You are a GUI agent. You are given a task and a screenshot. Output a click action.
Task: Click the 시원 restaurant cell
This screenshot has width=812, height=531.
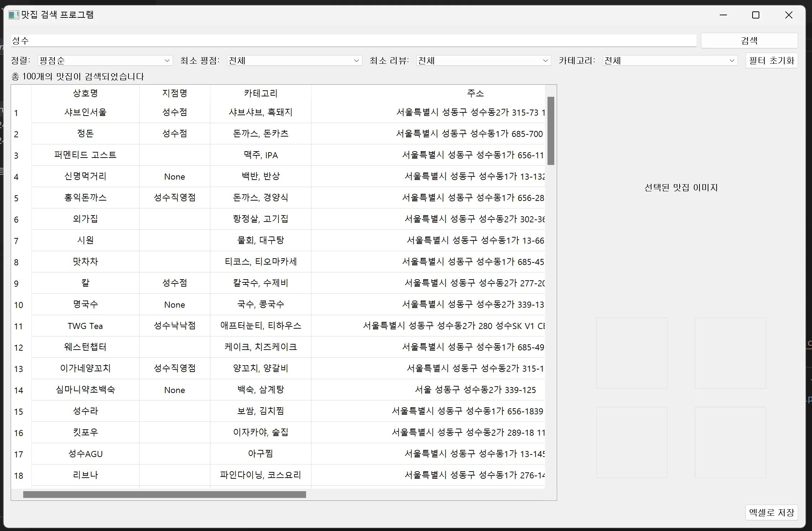85,240
